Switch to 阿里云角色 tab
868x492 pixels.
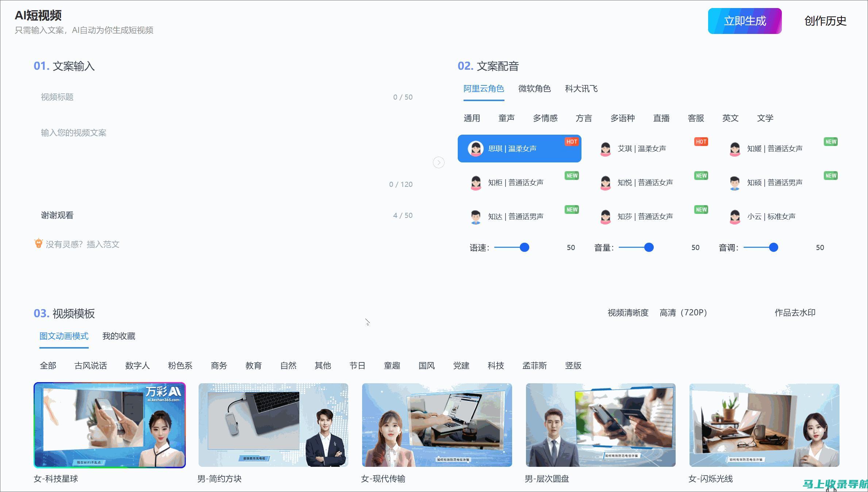[484, 89]
